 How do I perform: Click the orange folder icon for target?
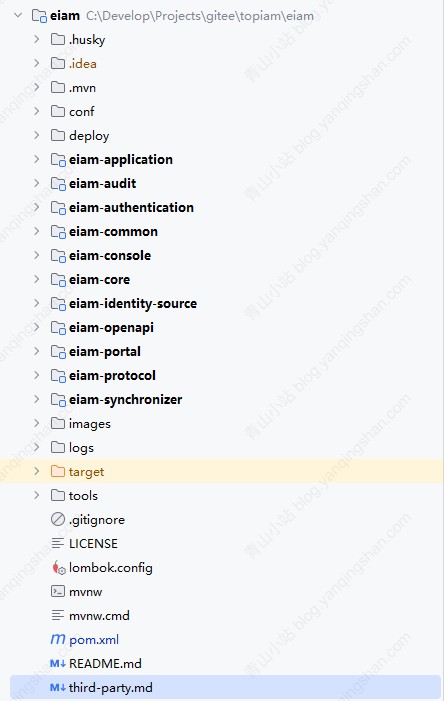pyautogui.click(x=58, y=471)
